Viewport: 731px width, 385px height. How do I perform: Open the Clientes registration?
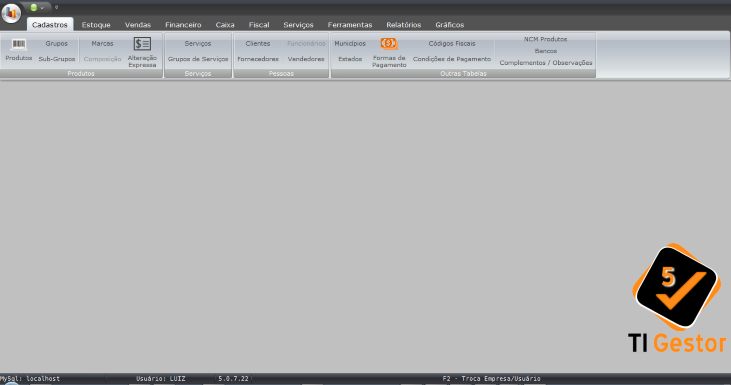click(258, 43)
